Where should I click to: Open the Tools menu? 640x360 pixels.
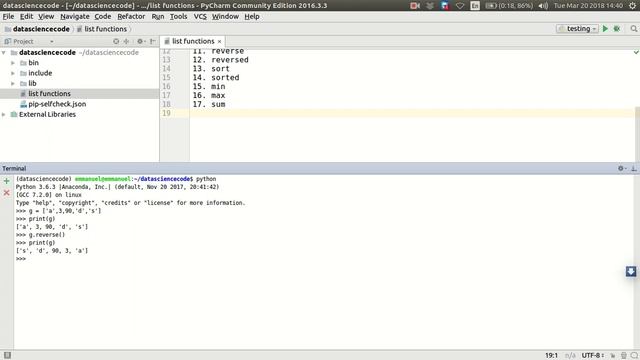178,16
